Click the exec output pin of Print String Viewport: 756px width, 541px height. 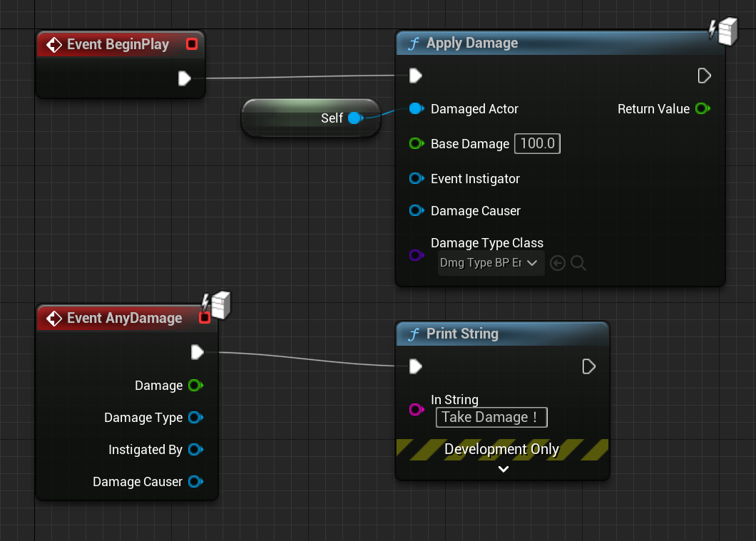point(588,366)
